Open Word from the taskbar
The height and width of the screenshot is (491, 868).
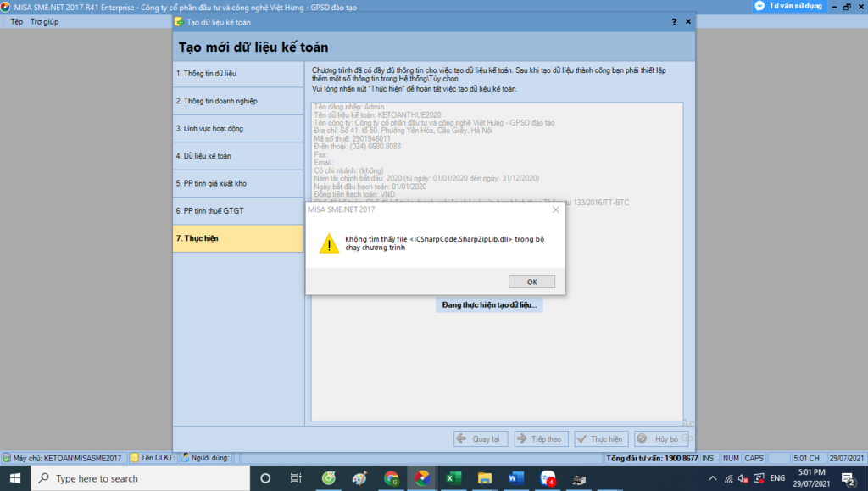tap(516, 478)
